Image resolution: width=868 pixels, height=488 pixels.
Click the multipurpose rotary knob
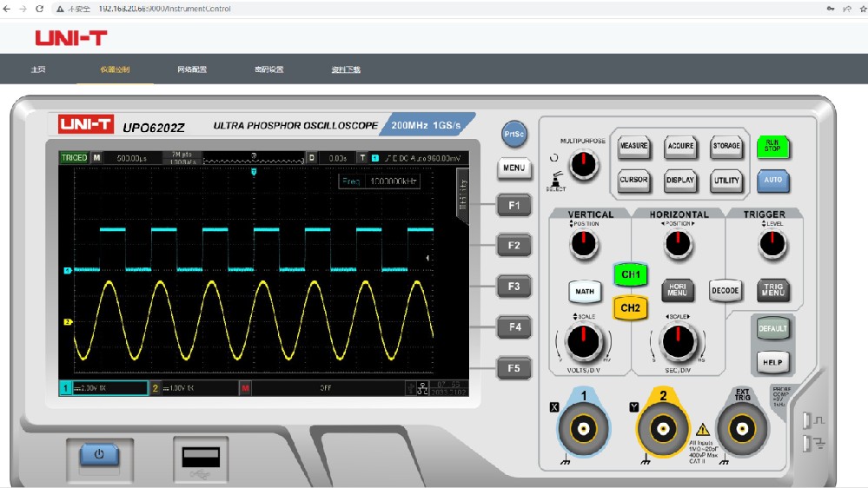tap(585, 162)
